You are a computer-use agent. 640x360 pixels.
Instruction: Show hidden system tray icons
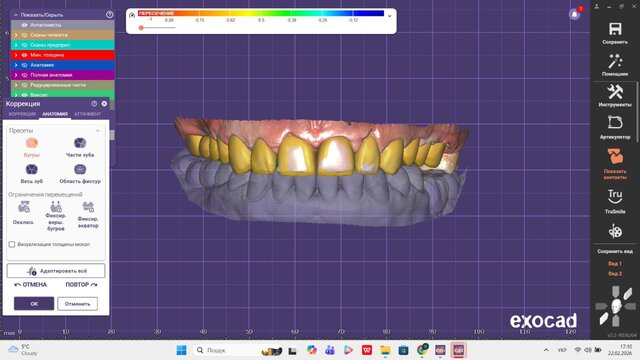point(546,350)
